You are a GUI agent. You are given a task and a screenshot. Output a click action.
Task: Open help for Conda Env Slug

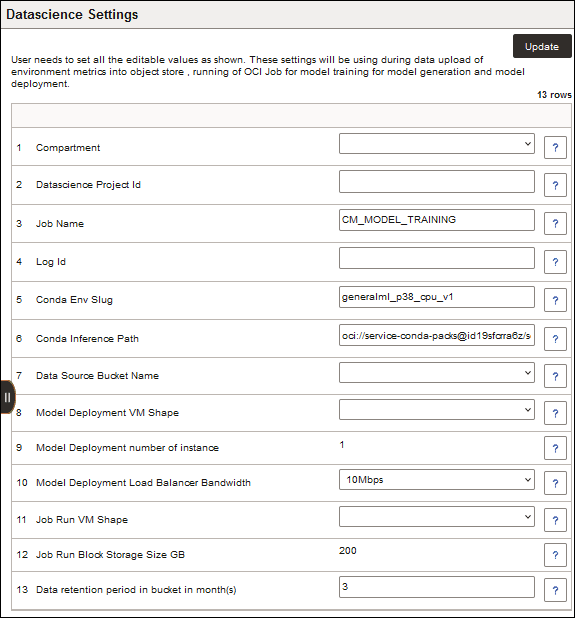(x=555, y=300)
